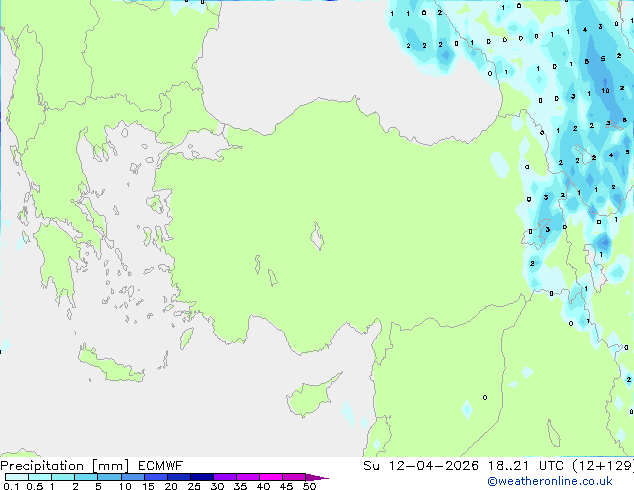Open the weatheronline.co.uk link

tap(550, 481)
